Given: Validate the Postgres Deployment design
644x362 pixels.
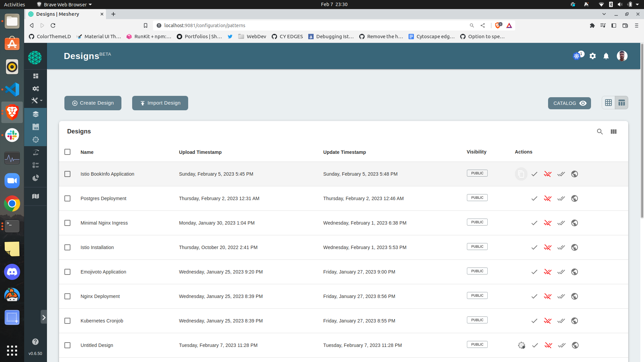Looking at the screenshot, I should tap(534, 198).
